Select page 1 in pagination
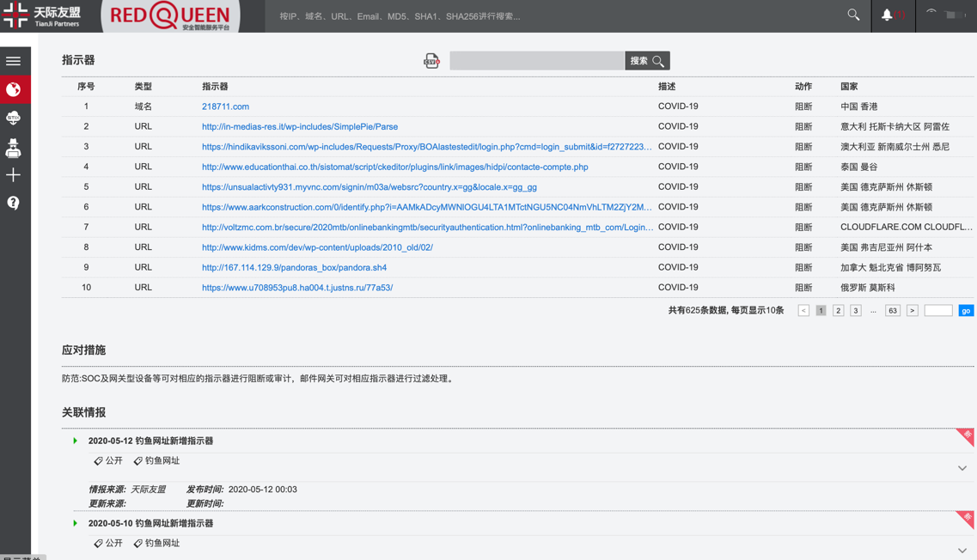 click(821, 310)
